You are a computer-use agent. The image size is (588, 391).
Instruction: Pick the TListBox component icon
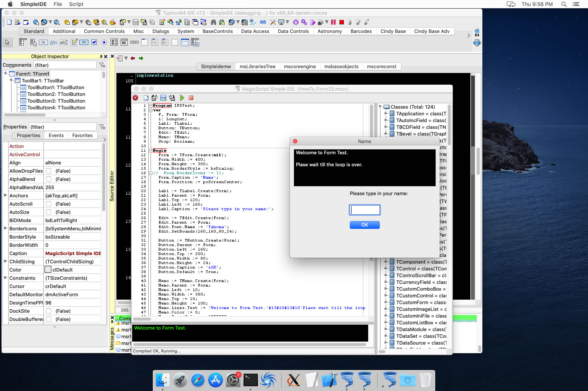tap(114, 42)
